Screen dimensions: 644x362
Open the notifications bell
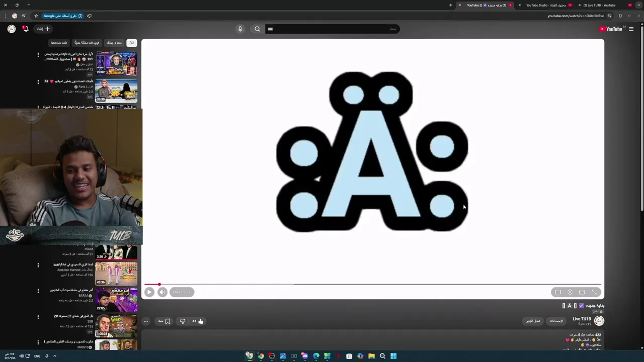click(x=25, y=29)
